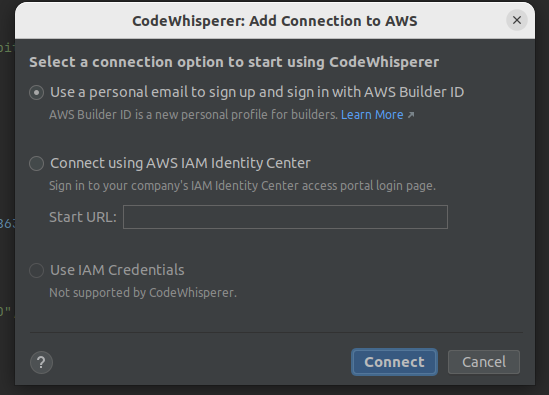Click the external link arrow beside Learn More
This screenshot has height=395, width=549.
411,115
